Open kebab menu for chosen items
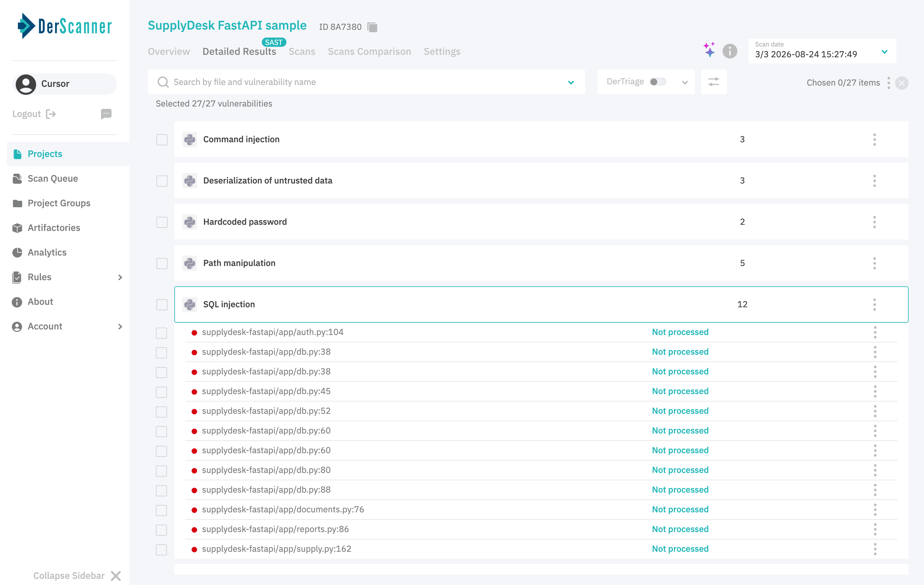924x585 pixels. tap(888, 83)
